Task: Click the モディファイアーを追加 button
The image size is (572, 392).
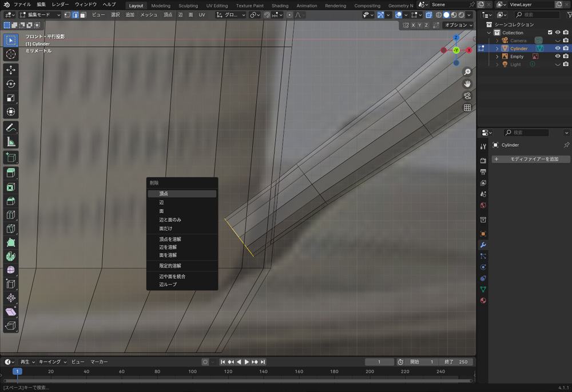Action: coord(531,159)
